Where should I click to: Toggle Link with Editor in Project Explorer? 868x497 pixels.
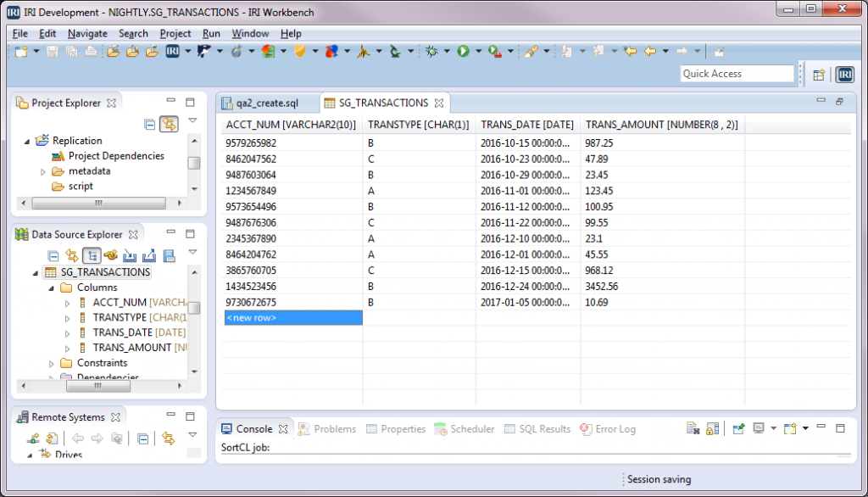click(169, 124)
